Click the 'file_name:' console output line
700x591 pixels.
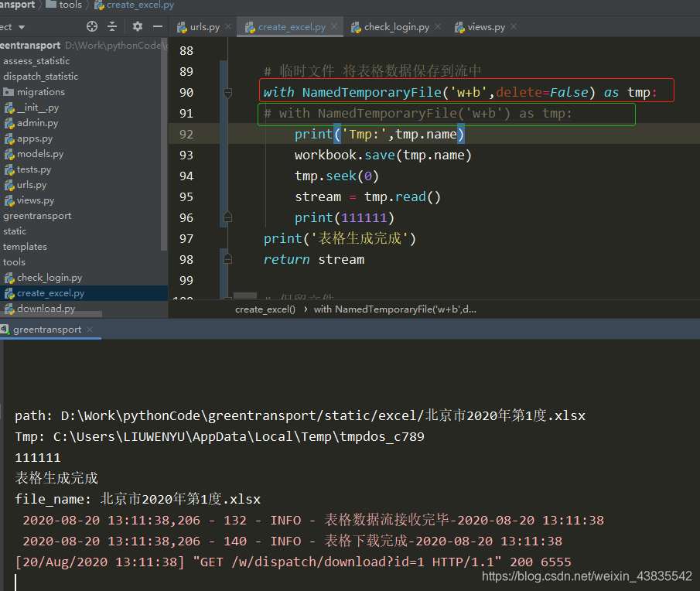point(138,499)
